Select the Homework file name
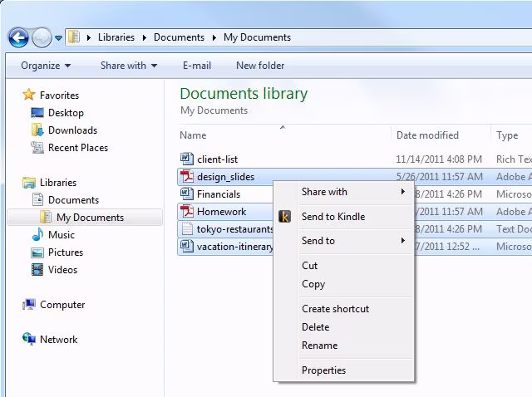 (222, 212)
